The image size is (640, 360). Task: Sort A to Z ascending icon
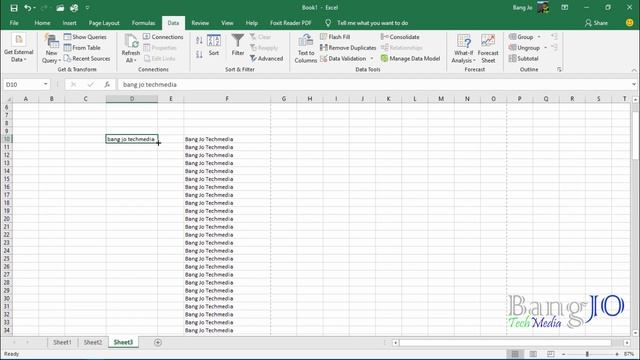coord(199,40)
